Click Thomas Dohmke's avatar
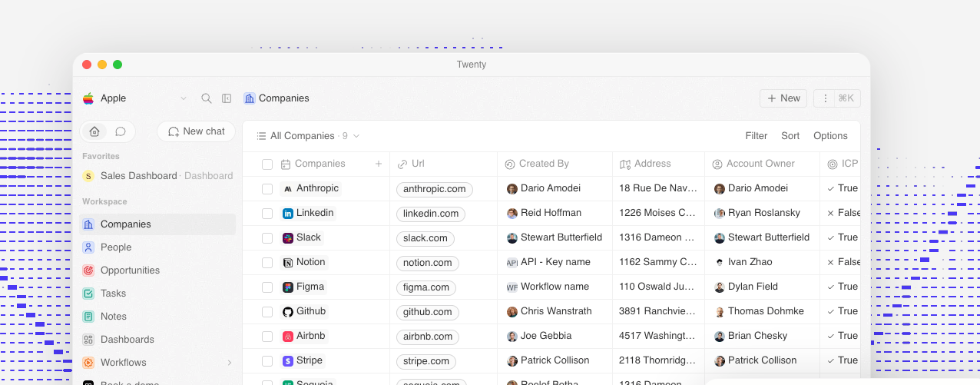The width and height of the screenshot is (980, 385). click(720, 311)
